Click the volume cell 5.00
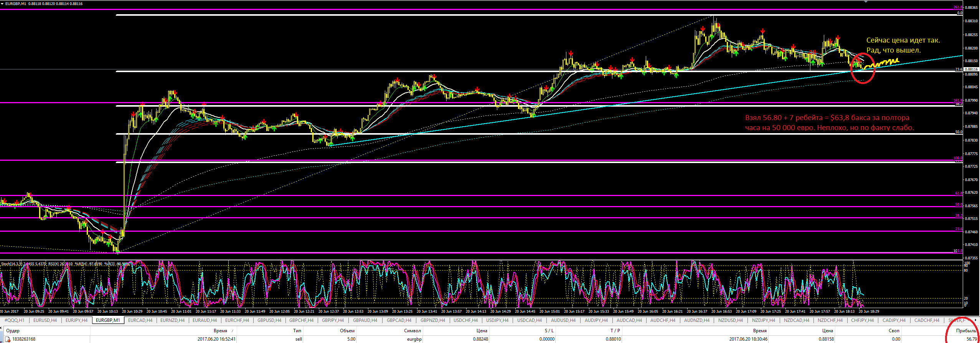The width and height of the screenshot is (980, 343). 351,339
